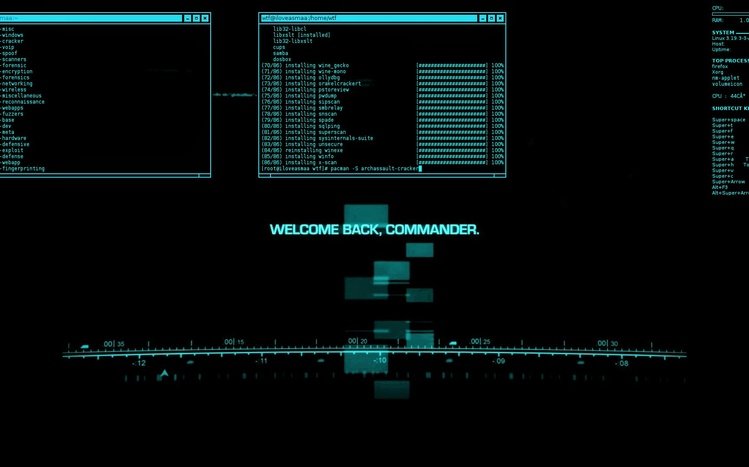The height and width of the screenshot is (467, 749).
Task: Click 'Xorg' under TOP PROCESSES
Action: point(717,72)
